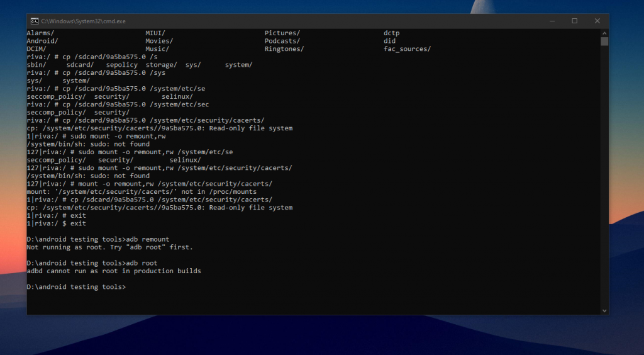Screen dimensions: 644x355
Task: Click the 'DCIM/' directory entry
Action: tap(36, 49)
